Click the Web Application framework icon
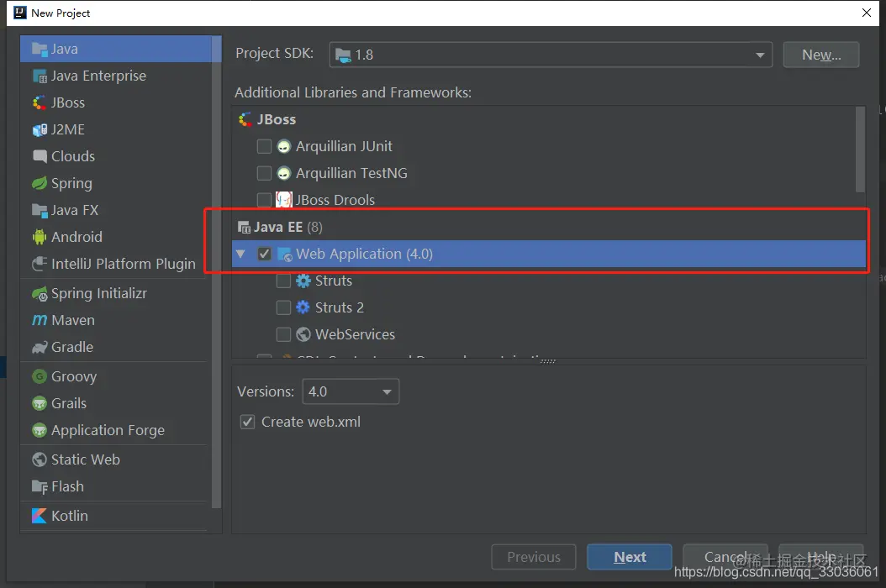 coord(285,255)
